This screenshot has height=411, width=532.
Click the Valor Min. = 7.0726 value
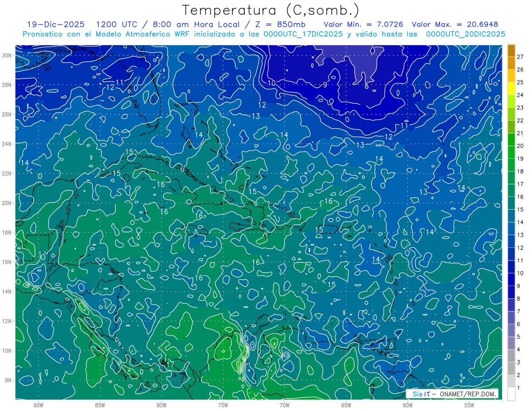click(x=364, y=24)
